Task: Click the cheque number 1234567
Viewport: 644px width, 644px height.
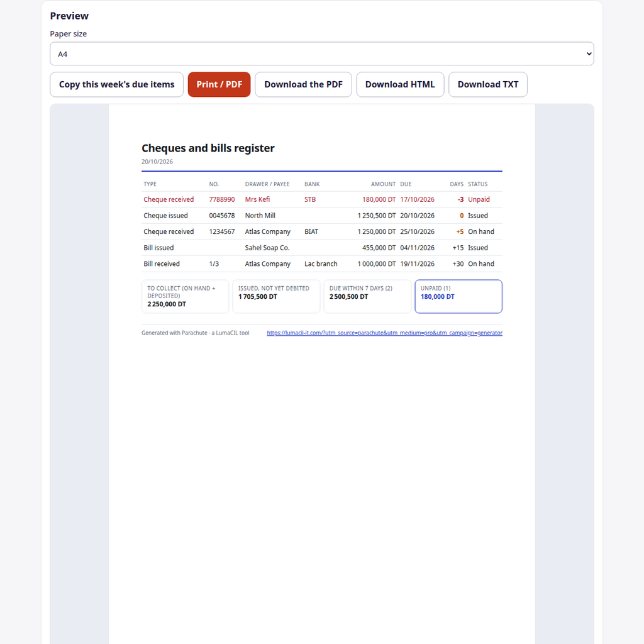Action: coord(222,231)
